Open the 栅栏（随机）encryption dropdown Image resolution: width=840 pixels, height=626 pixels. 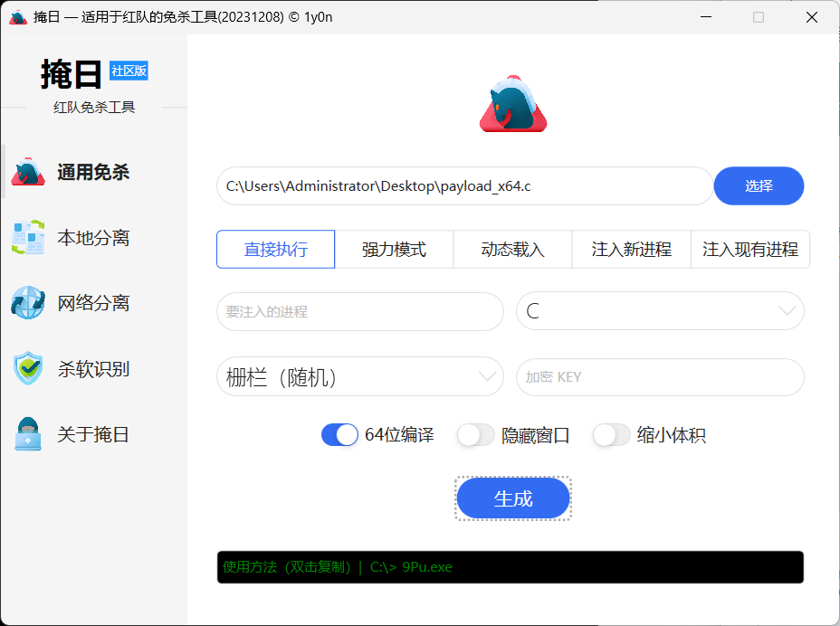point(359,377)
